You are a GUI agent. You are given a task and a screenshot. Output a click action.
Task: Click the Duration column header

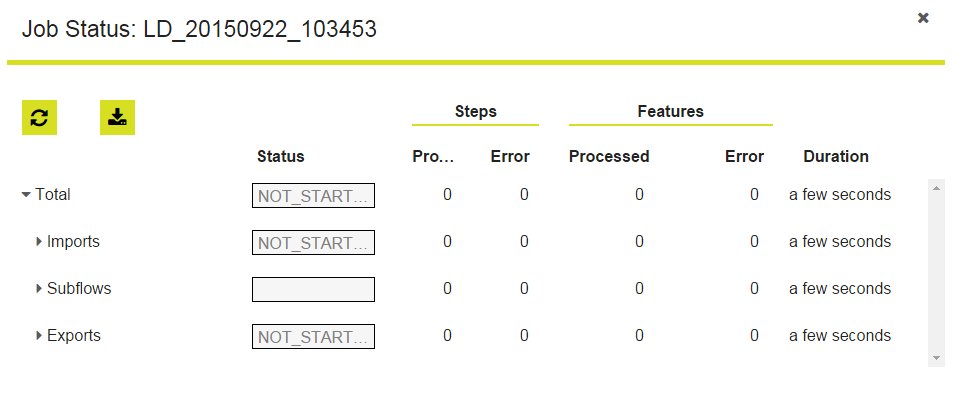click(835, 156)
